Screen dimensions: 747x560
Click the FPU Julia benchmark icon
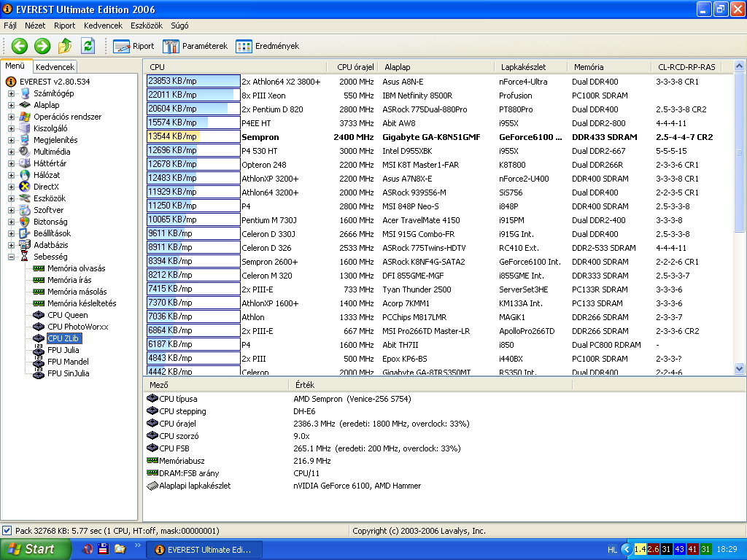[x=39, y=350]
